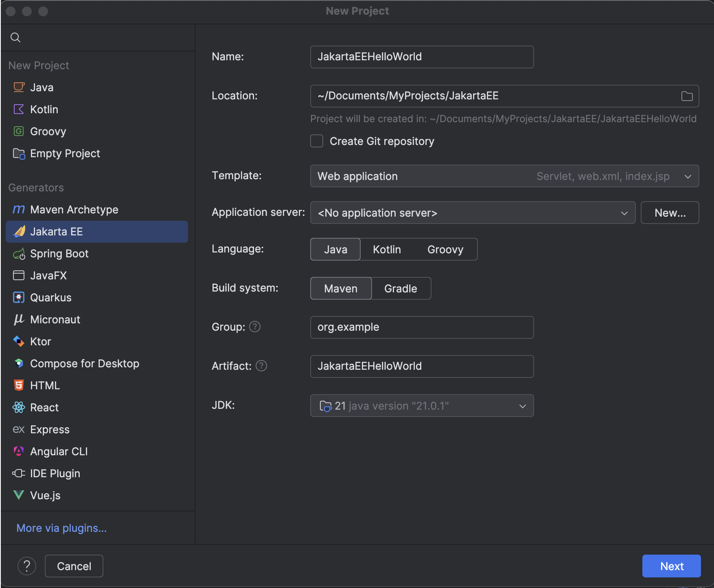Switch Build system to Gradle
714x588 pixels.
pyautogui.click(x=401, y=288)
